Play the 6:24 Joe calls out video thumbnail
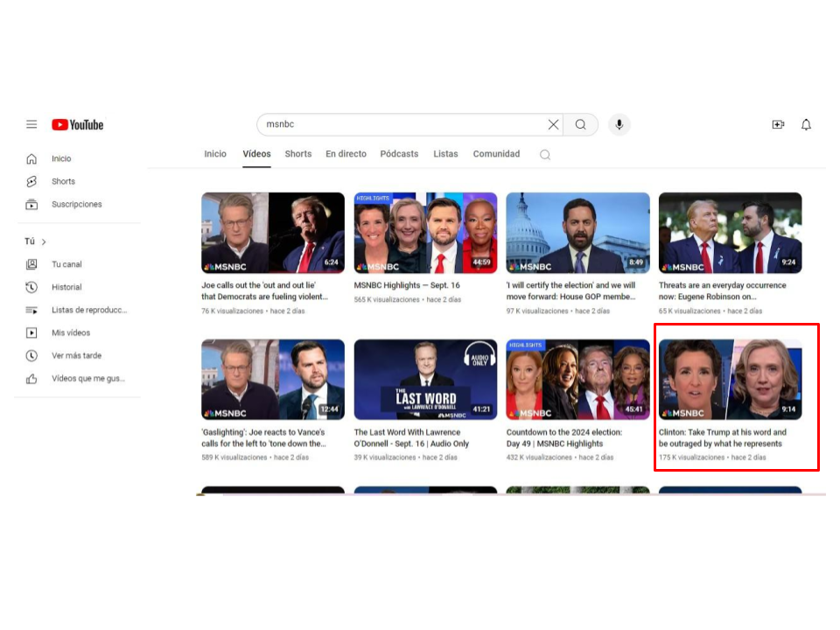Viewport: 840px width, 630px height. click(273, 233)
